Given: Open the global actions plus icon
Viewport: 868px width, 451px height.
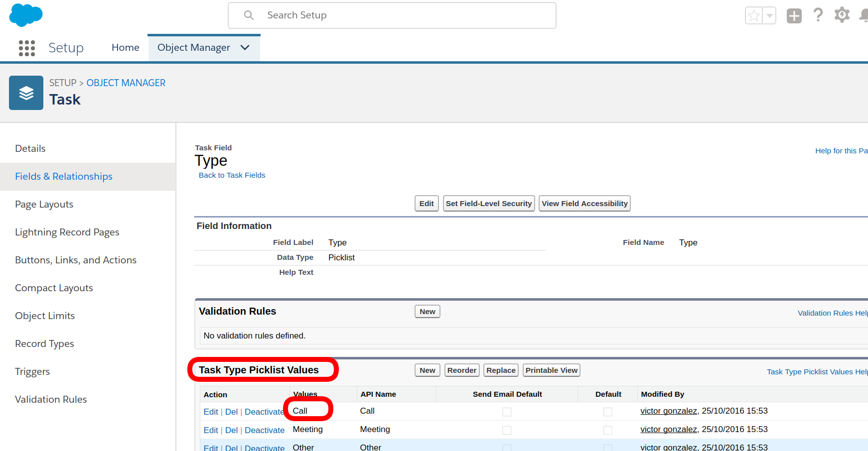Looking at the screenshot, I should 794,16.
